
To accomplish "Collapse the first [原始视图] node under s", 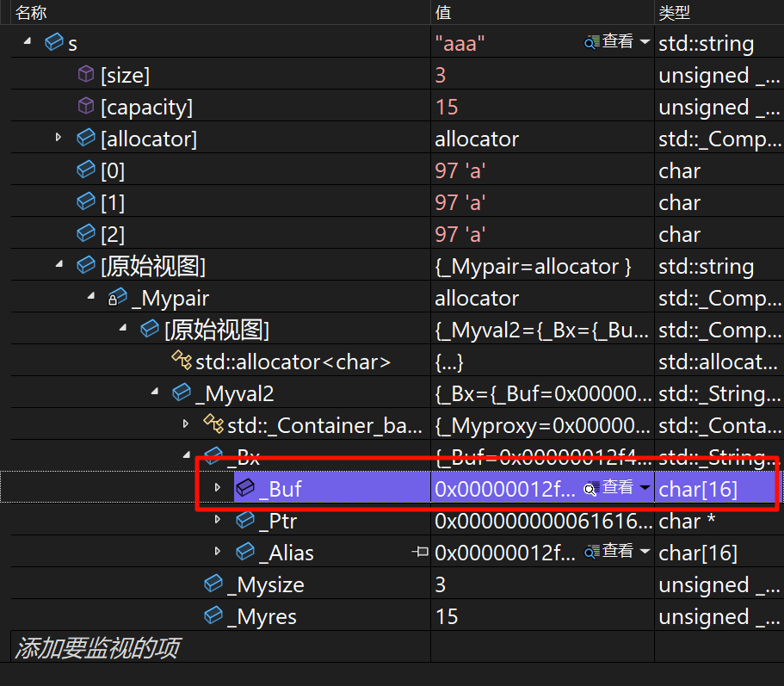I will coord(59,264).
